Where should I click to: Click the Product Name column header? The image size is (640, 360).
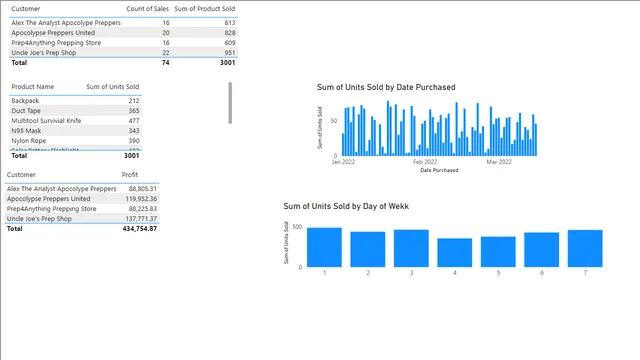(x=33, y=87)
